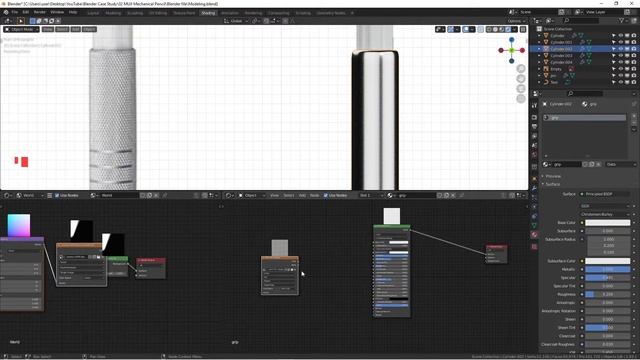Hide Cylinder in viewport via eye icon
The image size is (640, 360).
point(620,36)
